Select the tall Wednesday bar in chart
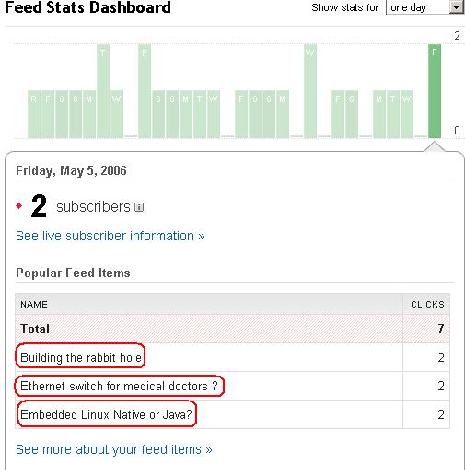This screenshot has width=465, height=476. (x=310, y=91)
